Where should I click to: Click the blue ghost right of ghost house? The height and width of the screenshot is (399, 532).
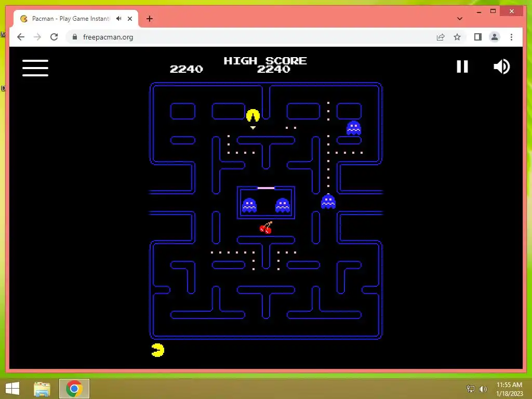point(328,201)
